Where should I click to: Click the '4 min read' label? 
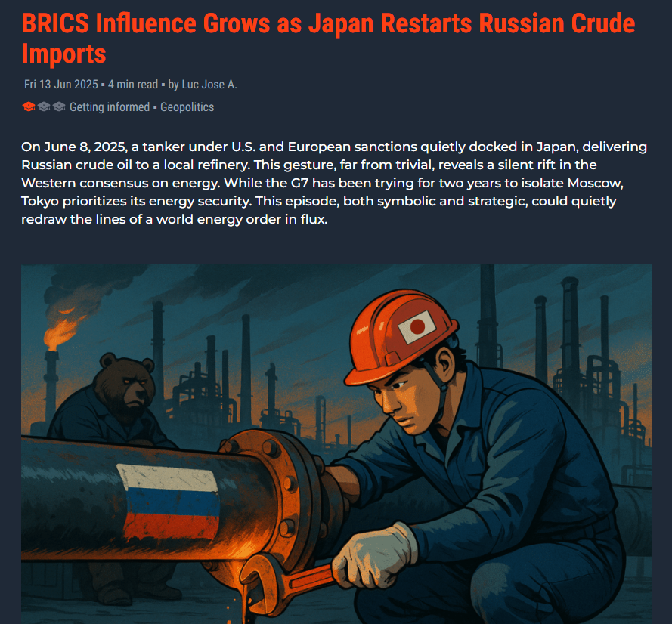(x=133, y=85)
